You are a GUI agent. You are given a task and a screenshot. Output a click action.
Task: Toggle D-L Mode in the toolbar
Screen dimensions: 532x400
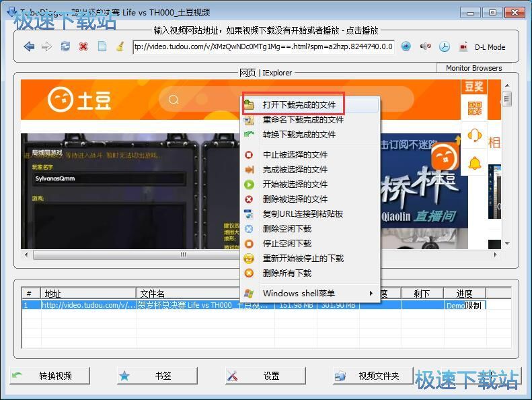[490, 47]
